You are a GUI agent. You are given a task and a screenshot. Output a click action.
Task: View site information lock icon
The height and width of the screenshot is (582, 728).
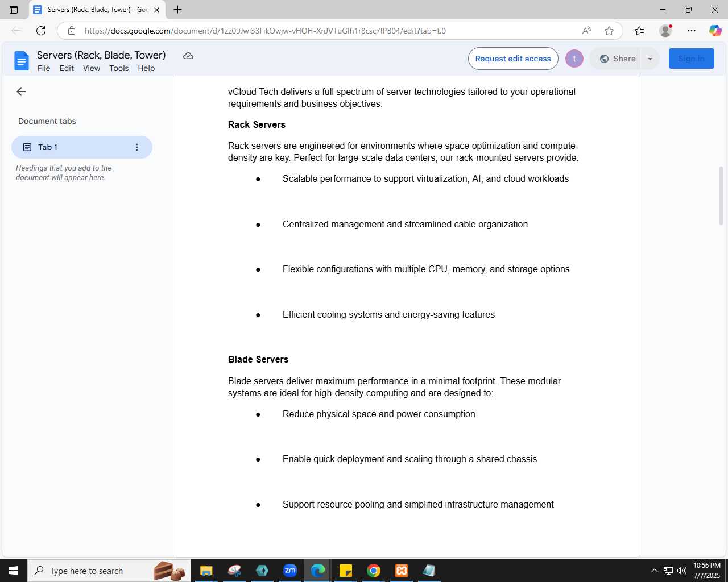(72, 31)
